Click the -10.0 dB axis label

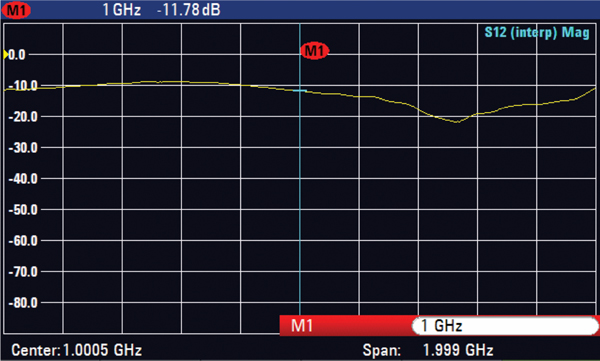[x=23, y=86]
